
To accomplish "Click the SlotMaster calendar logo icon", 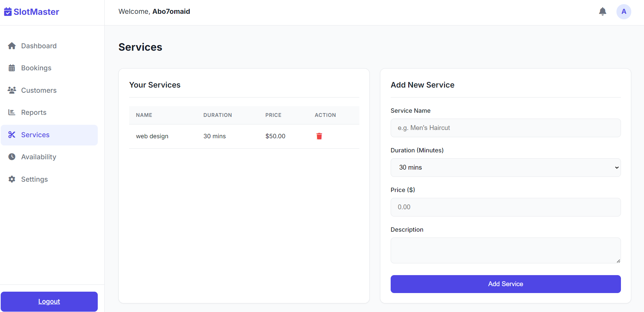I will pos(8,12).
